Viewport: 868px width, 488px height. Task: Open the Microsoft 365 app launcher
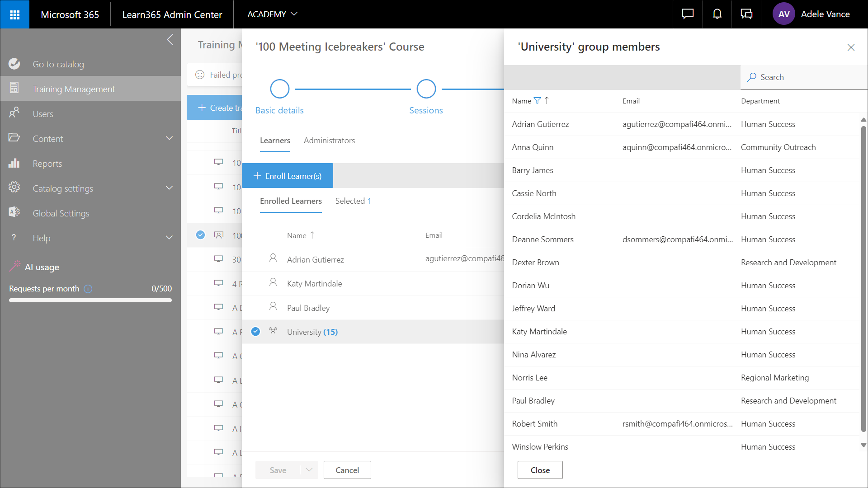coord(14,14)
